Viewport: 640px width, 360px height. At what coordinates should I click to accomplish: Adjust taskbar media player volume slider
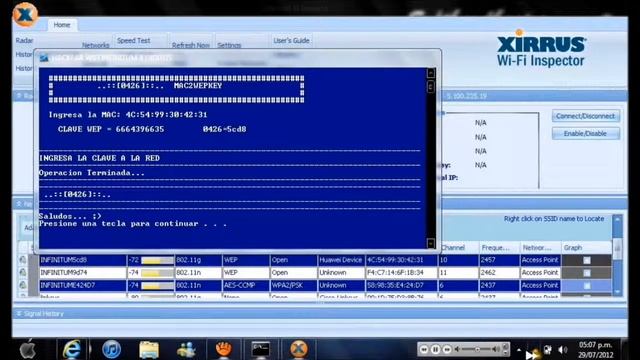pyautogui.click(x=478, y=349)
